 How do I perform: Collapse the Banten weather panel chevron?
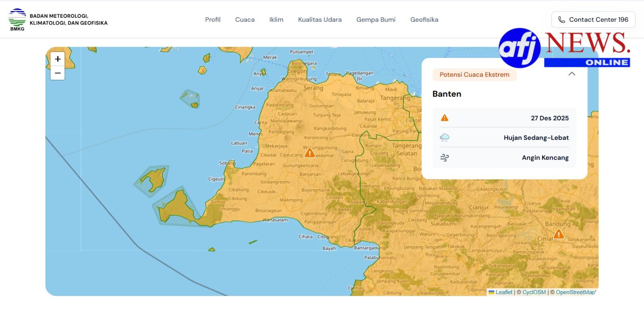click(572, 74)
